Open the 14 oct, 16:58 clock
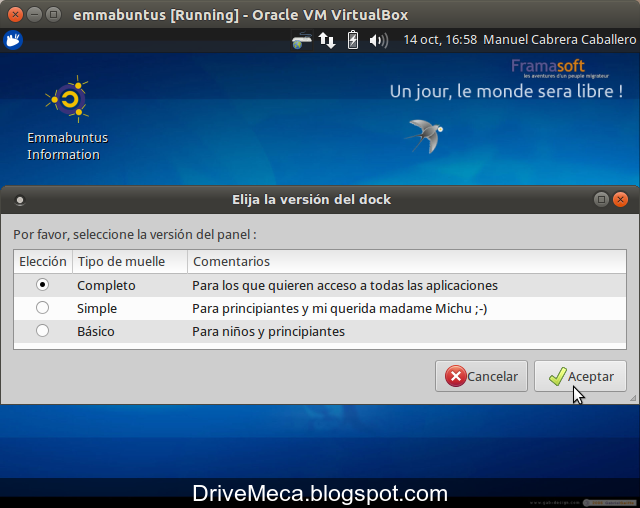 click(x=440, y=40)
